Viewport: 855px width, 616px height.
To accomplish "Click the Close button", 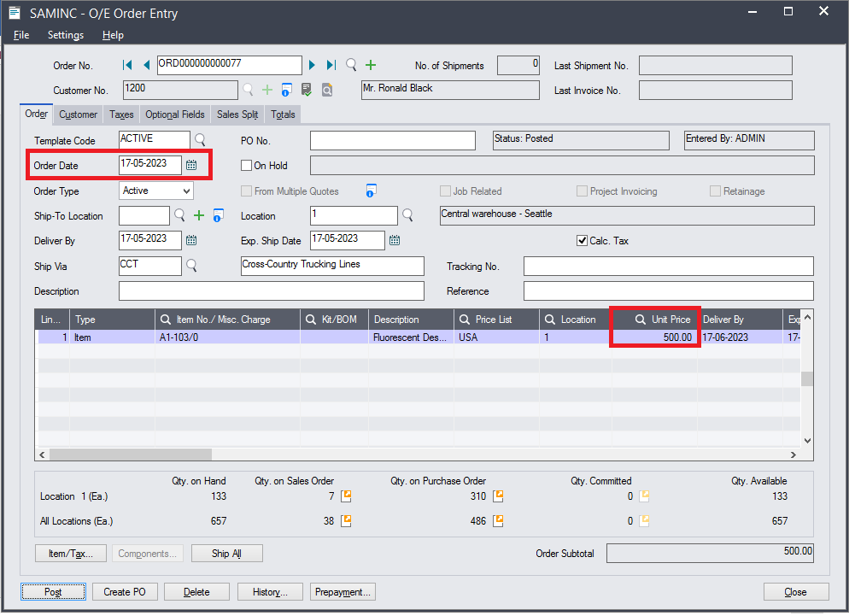I will 795,592.
